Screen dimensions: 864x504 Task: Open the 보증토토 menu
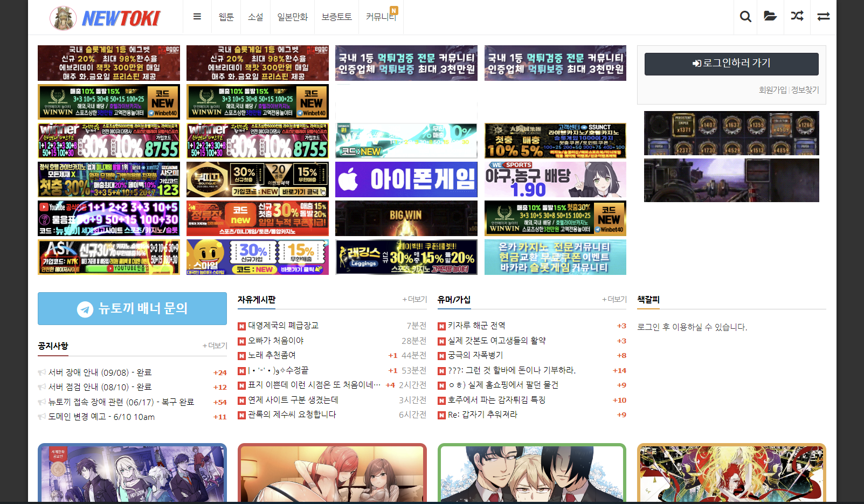(x=337, y=17)
